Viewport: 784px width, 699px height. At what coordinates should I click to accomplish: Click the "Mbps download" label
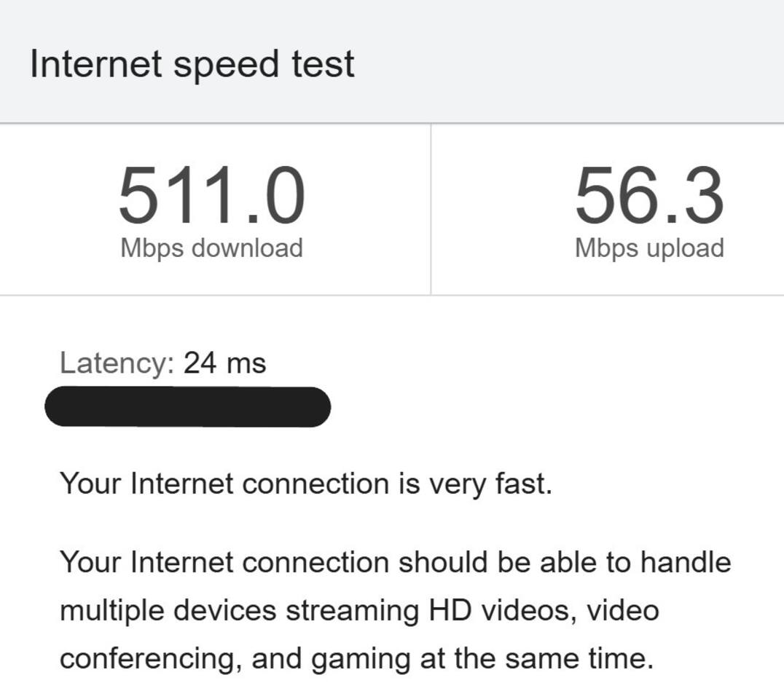[x=211, y=248]
